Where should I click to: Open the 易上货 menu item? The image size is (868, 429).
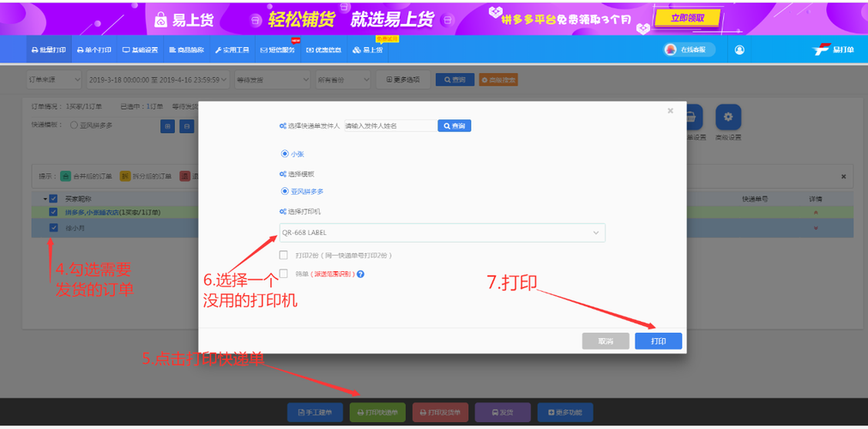[x=368, y=50]
